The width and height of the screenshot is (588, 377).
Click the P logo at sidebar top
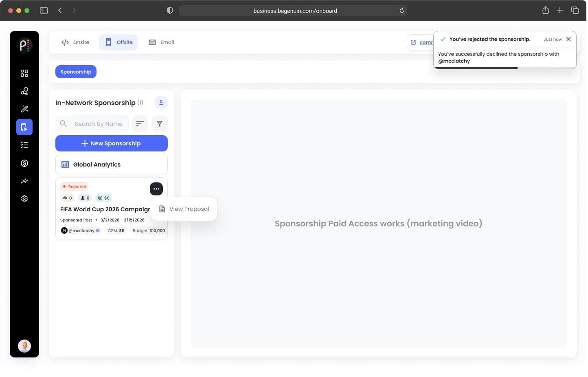pyautogui.click(x=24, y=45)
